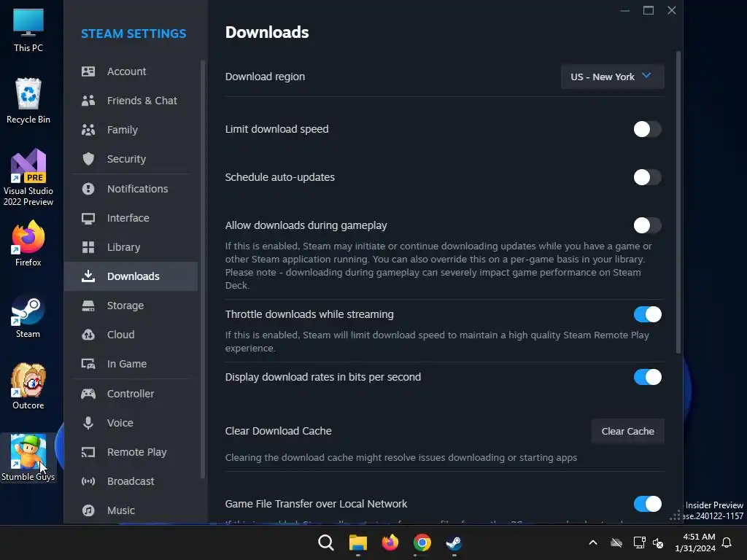The height and width of the screenshot is (560, 747).
Task: Open the Library settings page
Action: click(131, 247)
